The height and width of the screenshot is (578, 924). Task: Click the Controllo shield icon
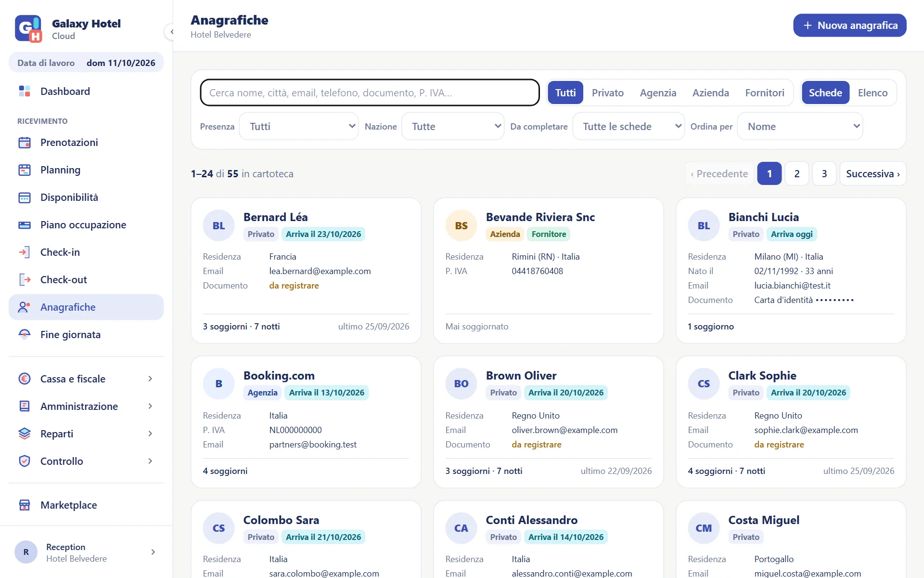(25, 461)
